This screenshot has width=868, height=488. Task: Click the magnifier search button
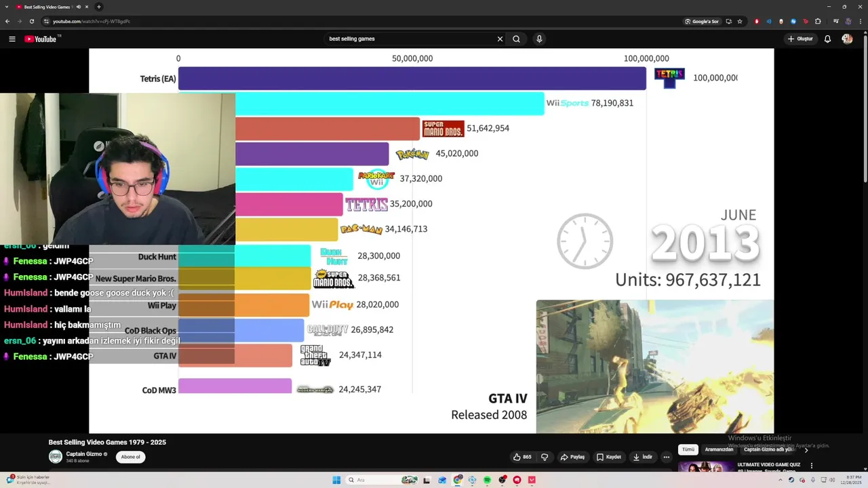pos(516,39)
